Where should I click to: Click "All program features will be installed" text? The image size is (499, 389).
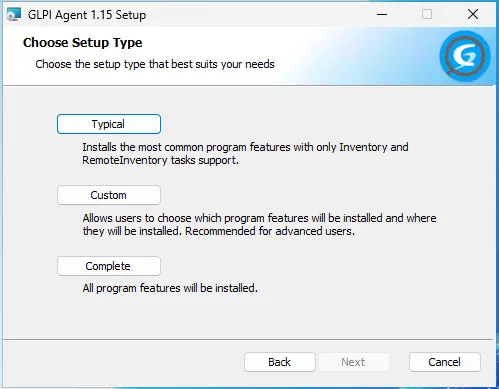pyautogui.click(x=170, y=288)
